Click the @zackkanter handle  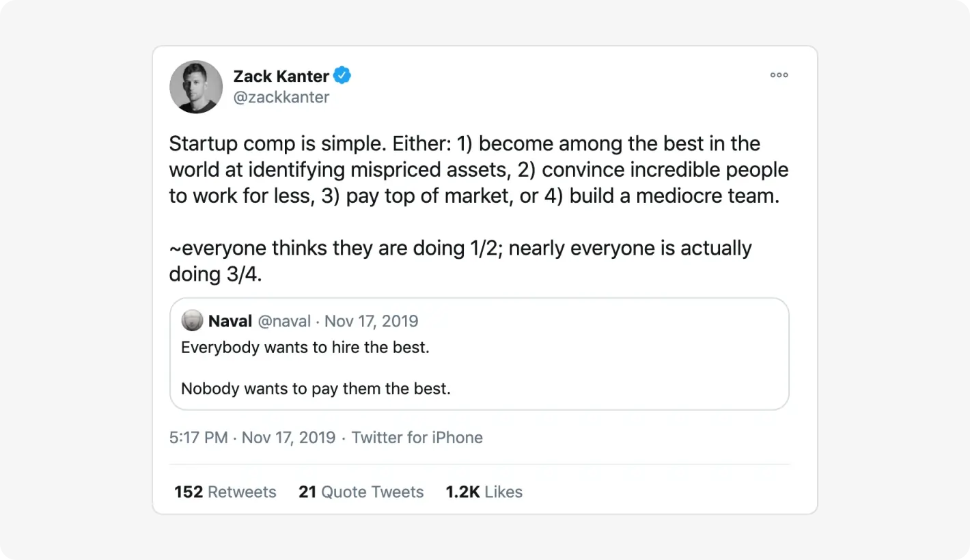(x=281, y=97)
